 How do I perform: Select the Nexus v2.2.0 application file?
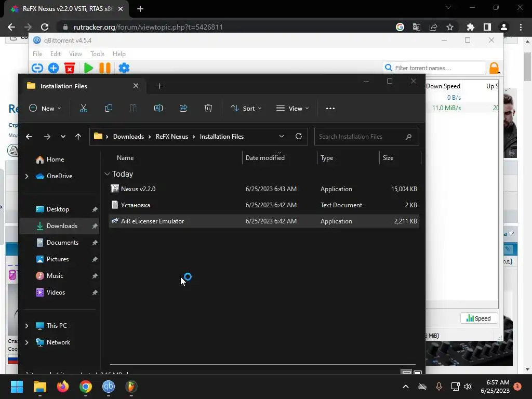coord(264,189)
